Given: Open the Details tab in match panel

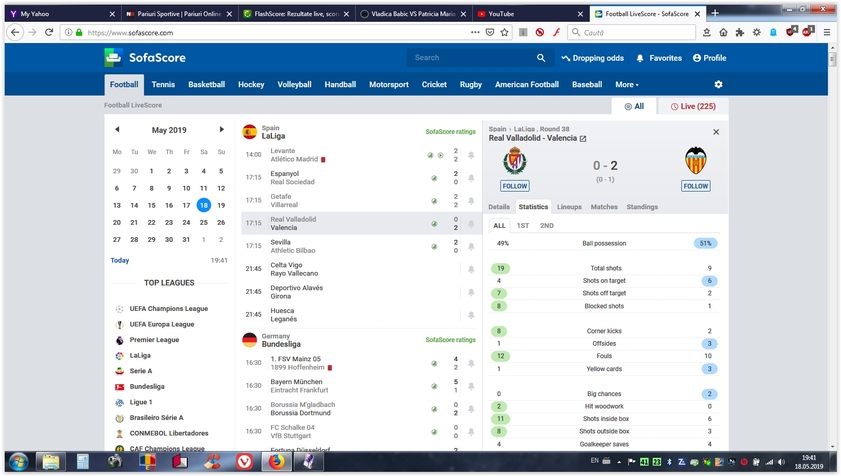Looking at the screenshot, I should coord(499,207).
